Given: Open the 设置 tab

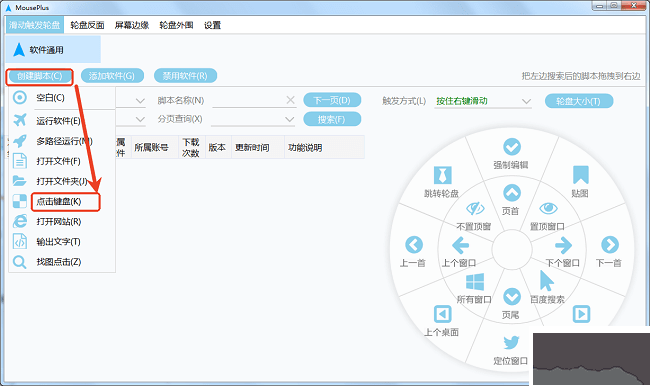Looking at the screenshot, I should [213, 25].
